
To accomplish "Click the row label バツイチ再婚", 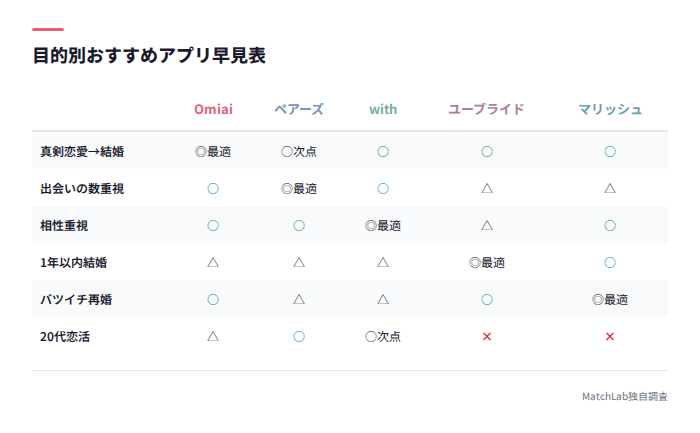I will 76,300.
